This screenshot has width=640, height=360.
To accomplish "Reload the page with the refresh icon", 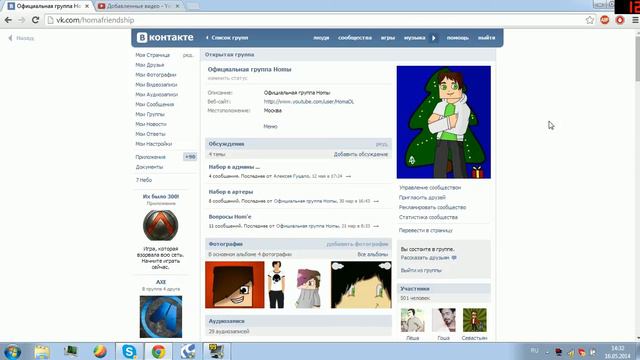I will tap(36, 20).
